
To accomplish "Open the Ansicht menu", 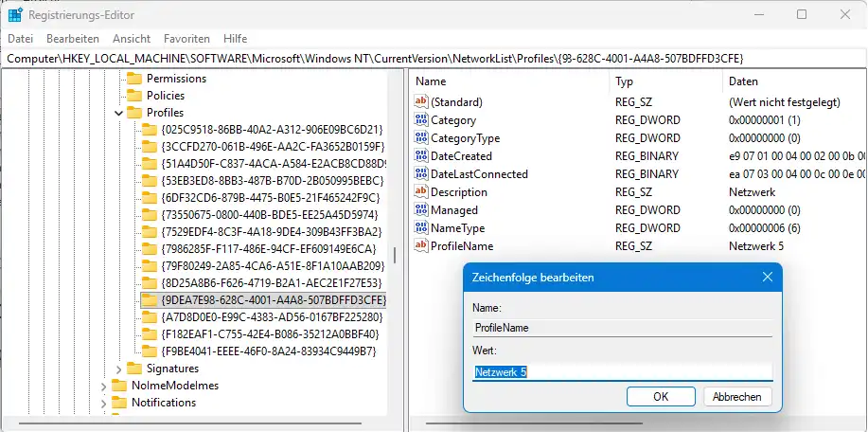I will point(132,39).
